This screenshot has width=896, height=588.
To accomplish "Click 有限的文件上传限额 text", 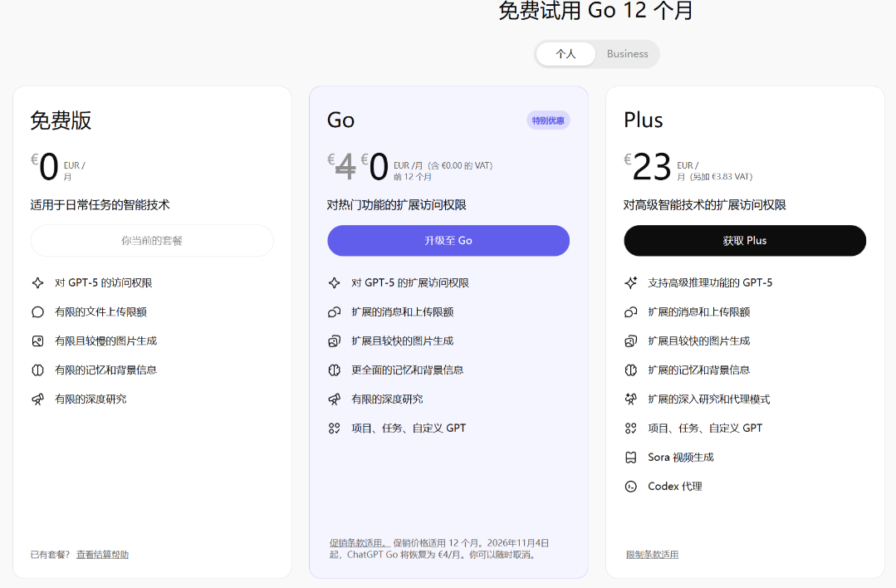I will 101,312.
